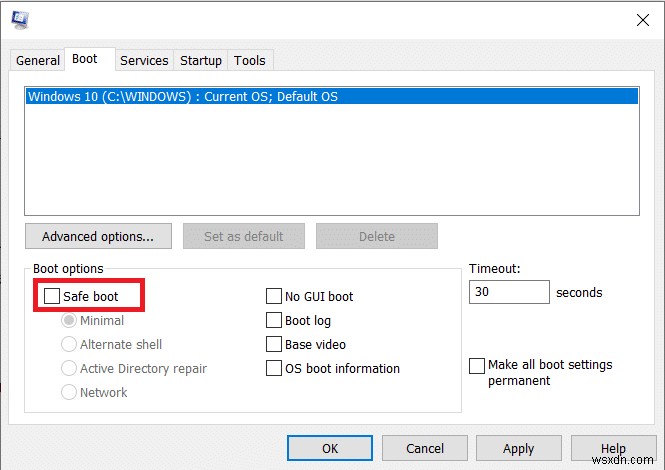Select the Tools tab
This screenshot has height=470, width=665.
click(250, 60)
